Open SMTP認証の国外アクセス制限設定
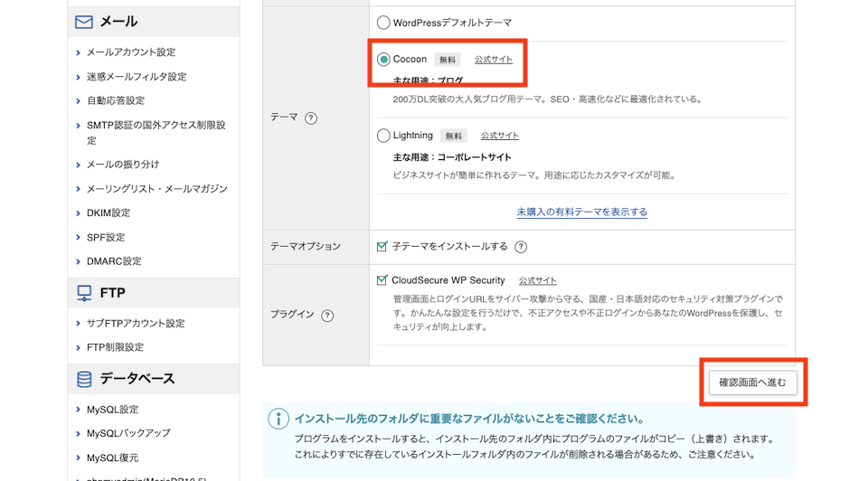The image size is (868, 481). pyautogui.click(x=156, y=133)
